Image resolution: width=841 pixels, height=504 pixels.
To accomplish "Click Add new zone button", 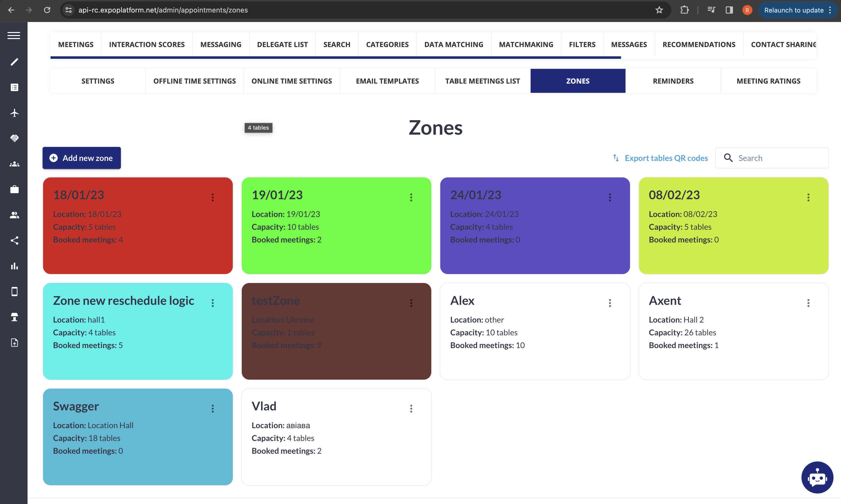I will click(82, 158).
